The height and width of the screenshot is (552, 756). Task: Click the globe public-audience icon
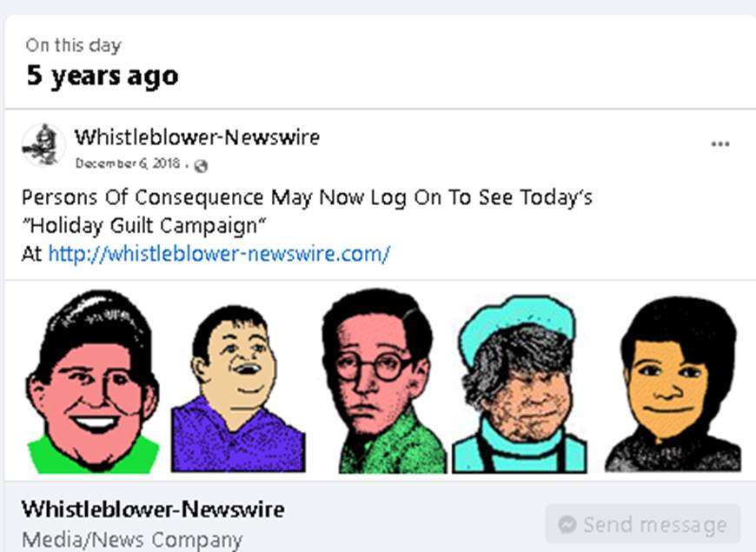click(x=201, y=166)
